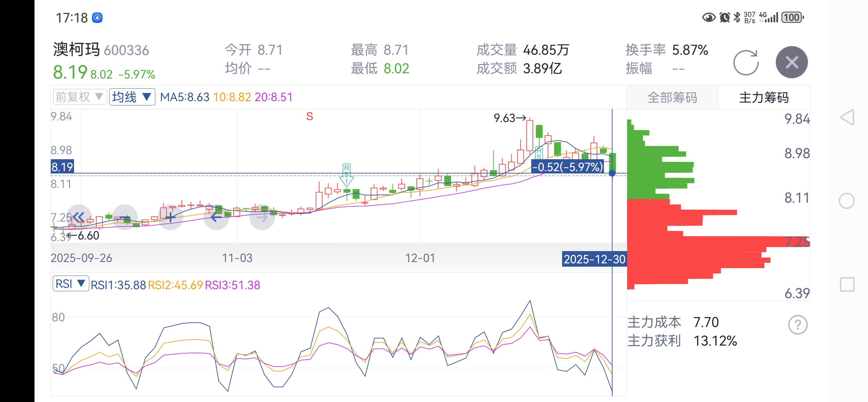The image size is (868, 402).
Task: Tap the refresh circular arrow icon
Action: pos(746,63)
